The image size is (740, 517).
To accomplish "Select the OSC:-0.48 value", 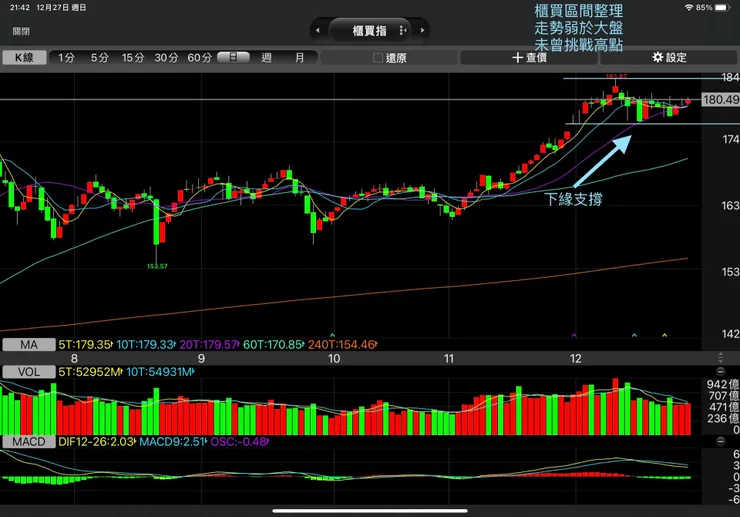I will tap(239, 442).
